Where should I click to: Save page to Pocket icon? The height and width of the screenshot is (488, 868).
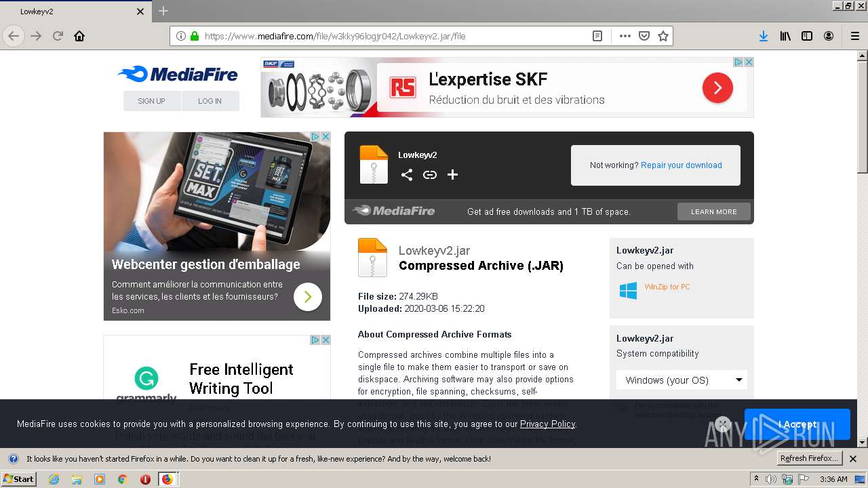[x=644, y=36]
